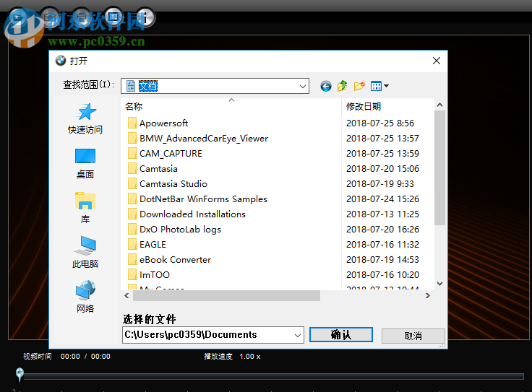Select the ImTOO folder
Viewport: 532px width, 392px height.
(x=155, y=275)
